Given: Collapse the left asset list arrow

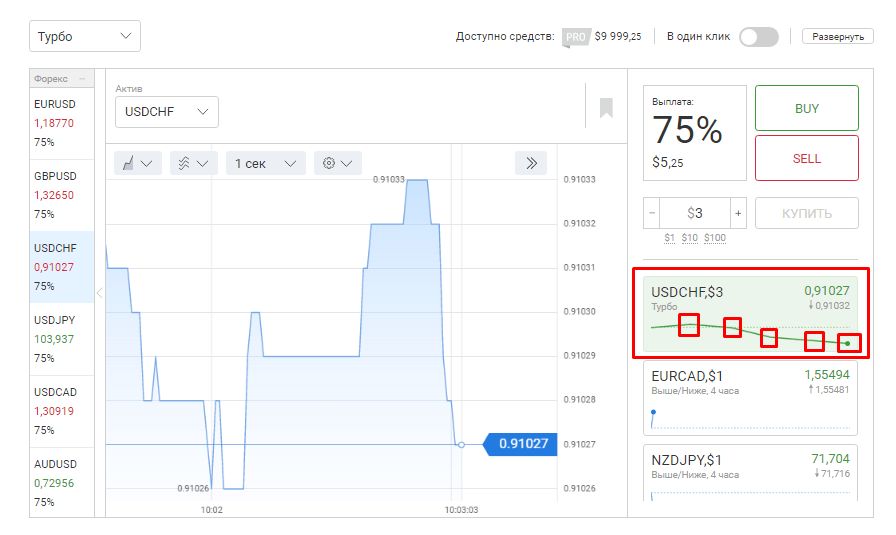Looking at the screenshot, I should click(99, 292).
